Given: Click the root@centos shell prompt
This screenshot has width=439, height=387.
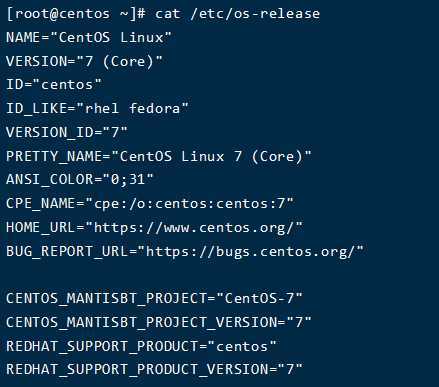Looking at the screenshot, I should [x=76, y=14].
